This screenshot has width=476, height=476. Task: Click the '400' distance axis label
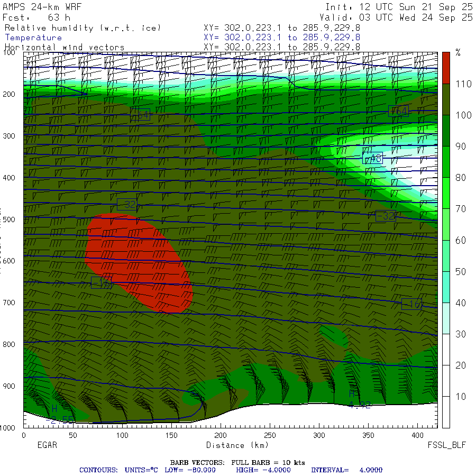tap(417, 435)
